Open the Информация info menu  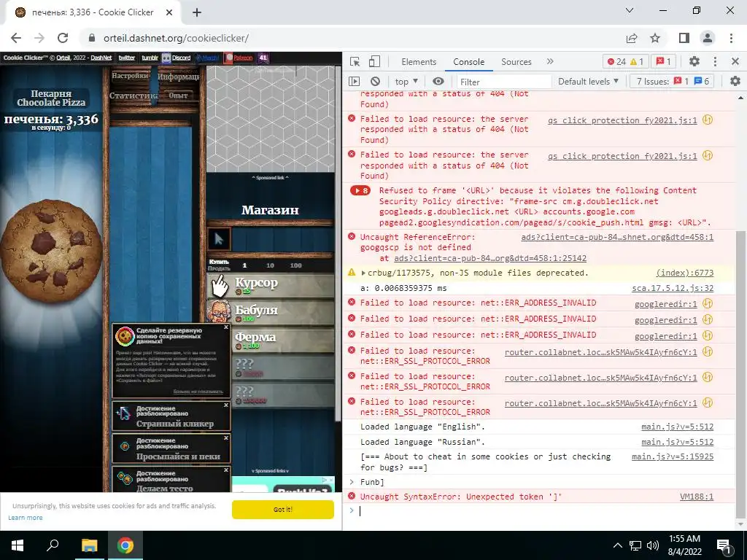(178, 76)
